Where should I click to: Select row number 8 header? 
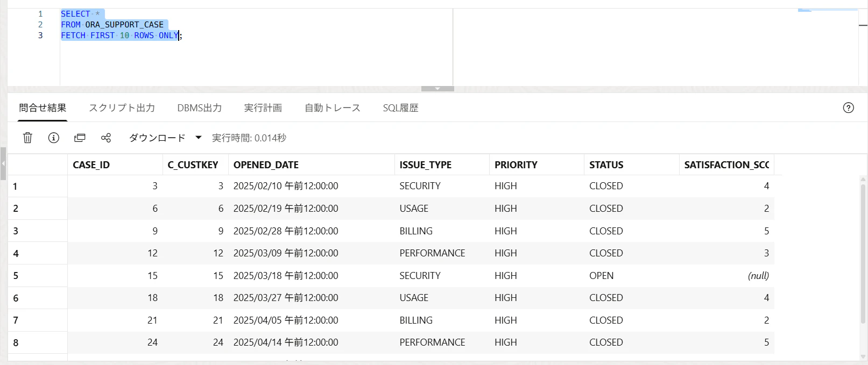click(x=38, y=342)
